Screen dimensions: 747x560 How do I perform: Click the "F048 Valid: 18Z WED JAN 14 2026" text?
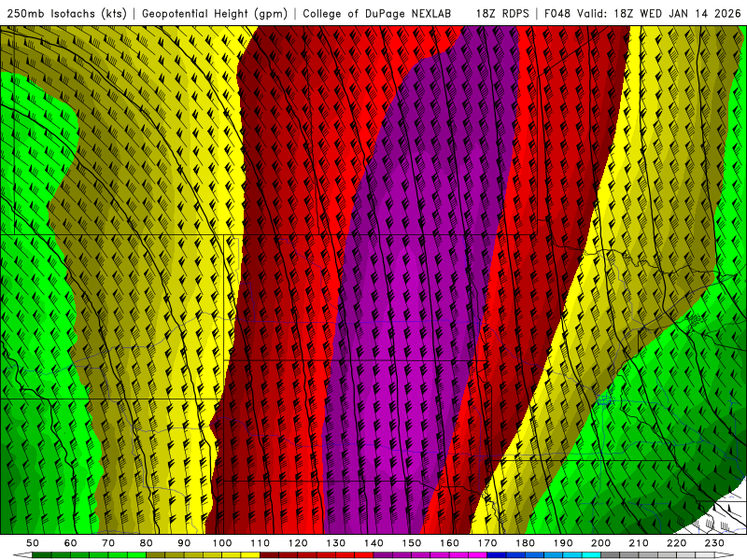642,13
